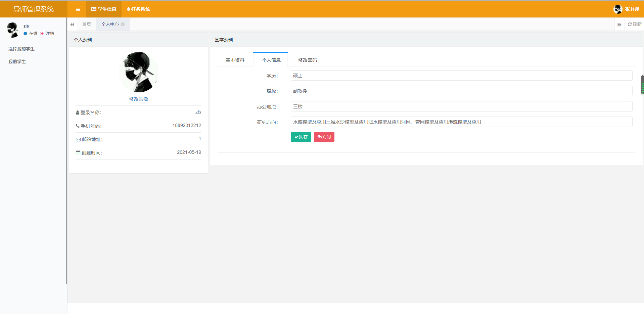
Task: Click the green vertical scrollbar thumb
Action: 642,85
